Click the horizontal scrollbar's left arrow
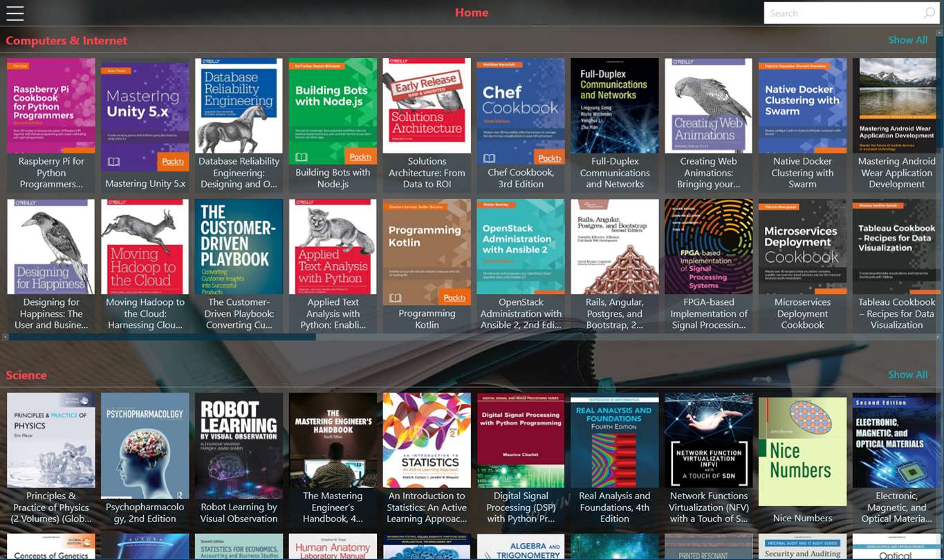Viewport: 944px width, 560px height. pyautogui.click(x=5, y=337)
